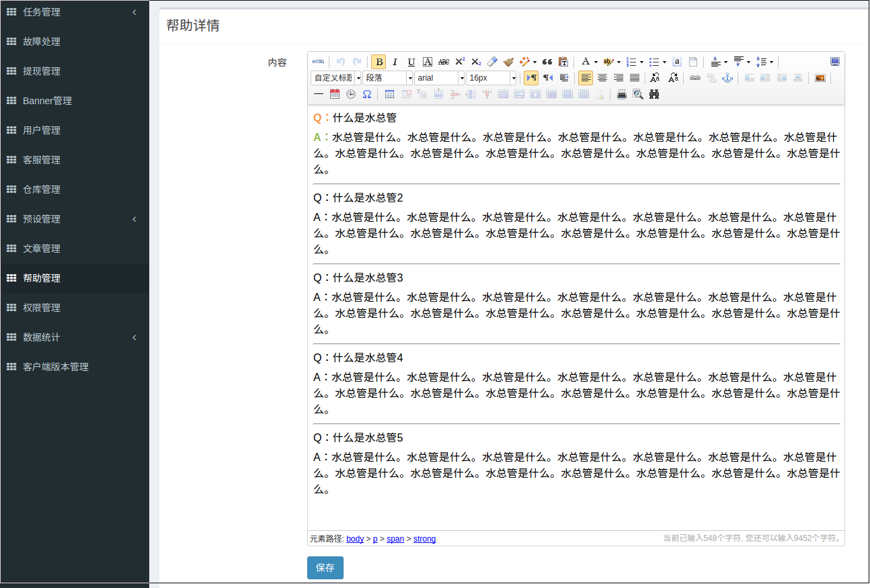This screenshot has width=870, height=588.
Task: Insert special character with Omega icon
Action: [x=367, y=94]
